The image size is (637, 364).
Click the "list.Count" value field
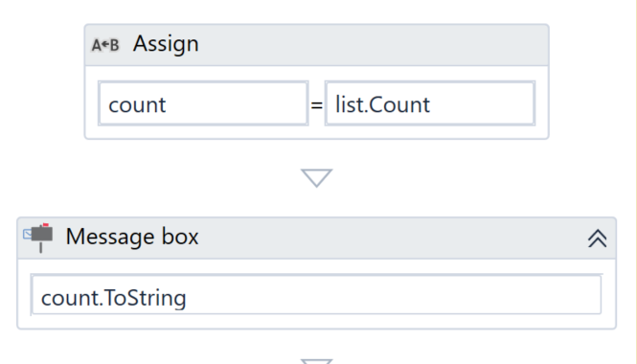pos(430,103)
